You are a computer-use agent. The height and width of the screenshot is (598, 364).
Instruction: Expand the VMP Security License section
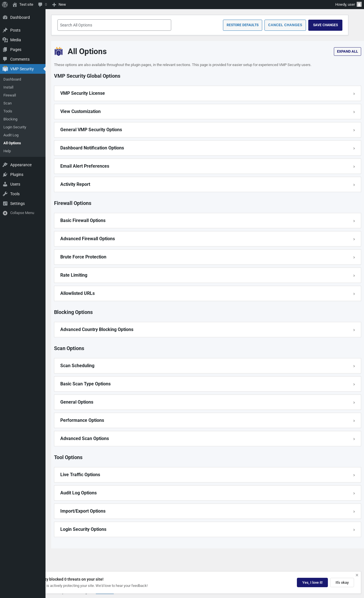point(208,93)
